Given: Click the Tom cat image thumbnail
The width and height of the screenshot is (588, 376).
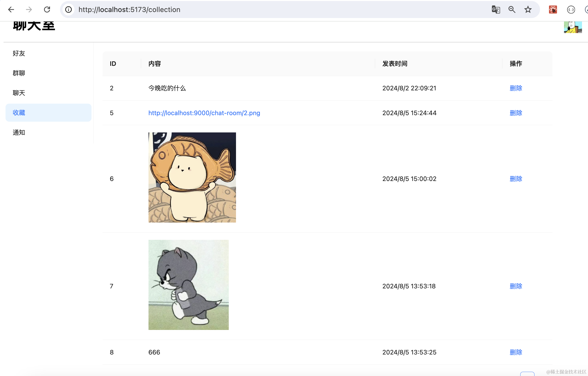Looking at the screenshot, I should click(x=188, y=285).
